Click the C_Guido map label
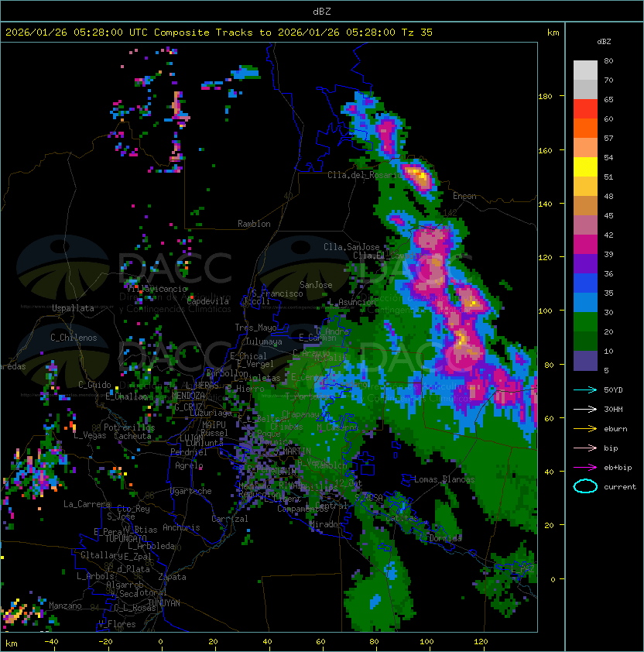 click(x=94, y=385)
